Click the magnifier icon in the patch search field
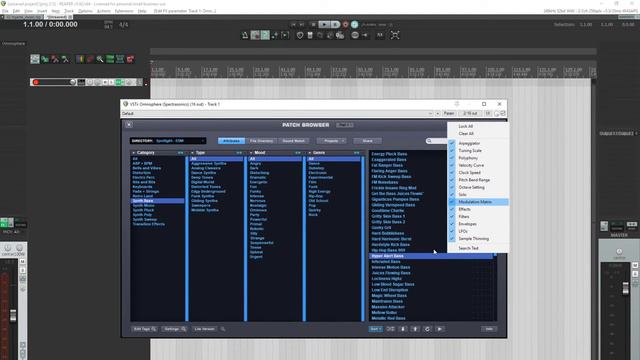This screenshot has height=360, width=640. (x=429, y=141)
